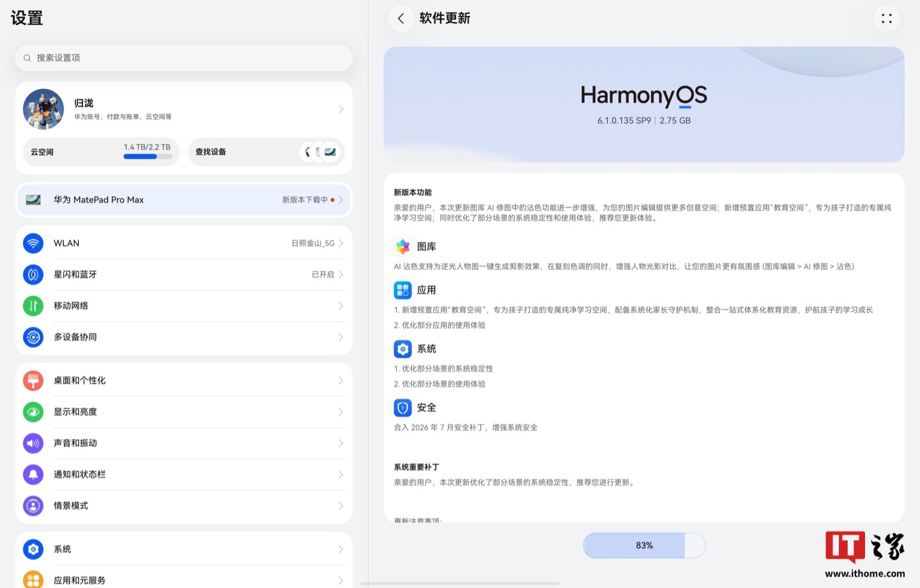Image resolution: width=920 pixels, height=588 pixels.
Task: Click the 新版本下载中 status text
Action: coord(305,200)
